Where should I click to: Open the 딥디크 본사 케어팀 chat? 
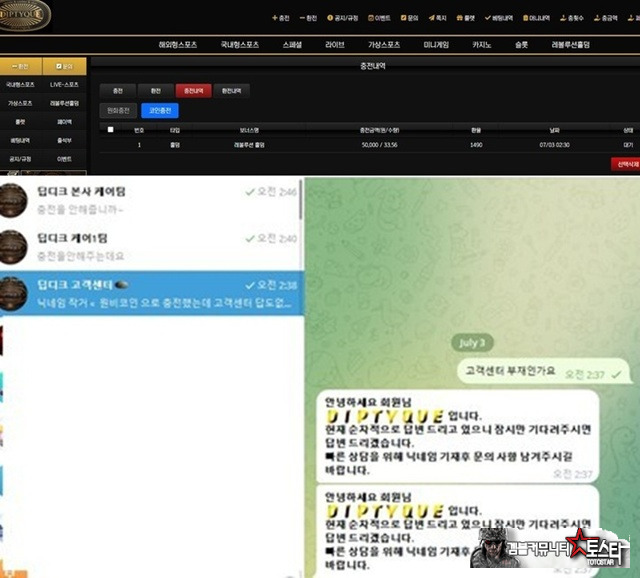pos(150,200)
